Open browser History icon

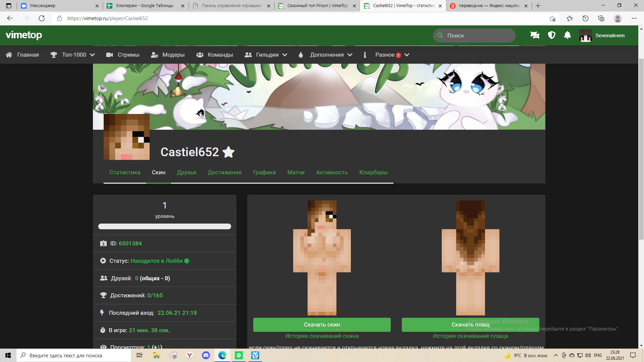585,18
